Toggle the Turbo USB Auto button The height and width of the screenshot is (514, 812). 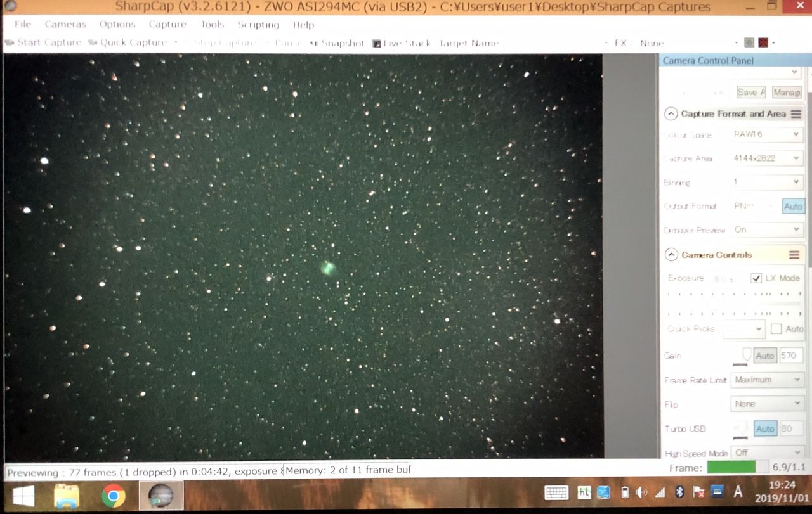pos(765,429)
